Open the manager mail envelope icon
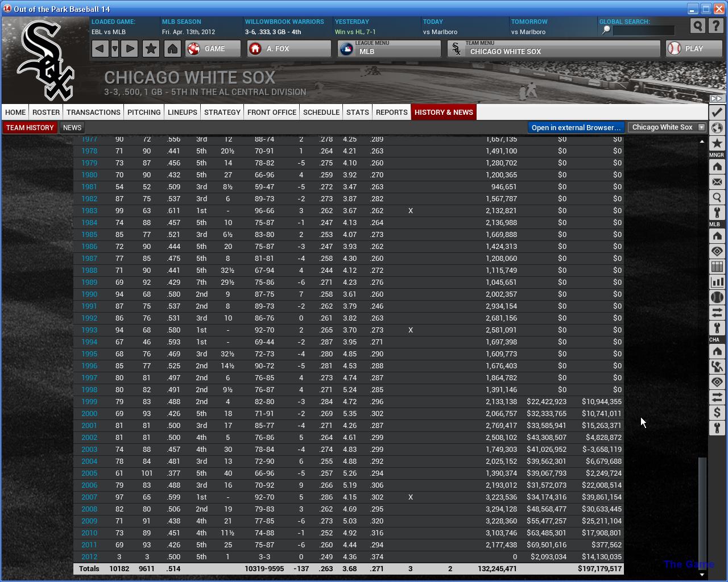 pos(717,182)
